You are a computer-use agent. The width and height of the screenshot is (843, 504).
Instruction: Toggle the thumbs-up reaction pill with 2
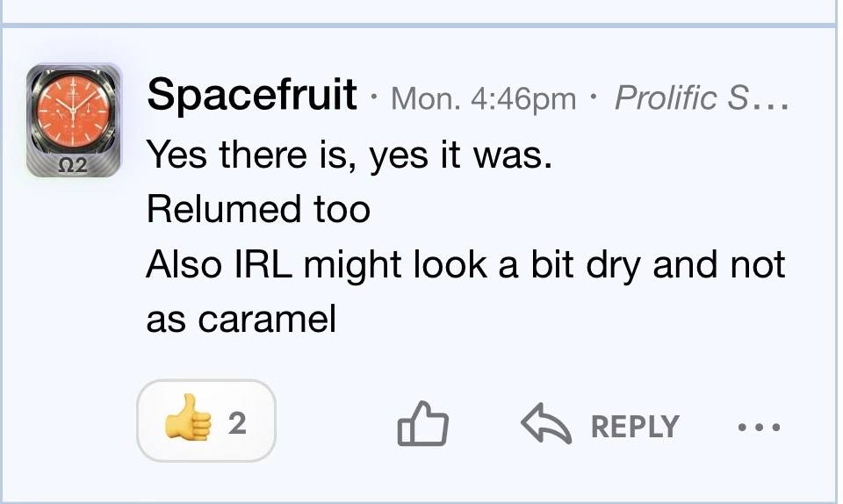coord(206,421)
